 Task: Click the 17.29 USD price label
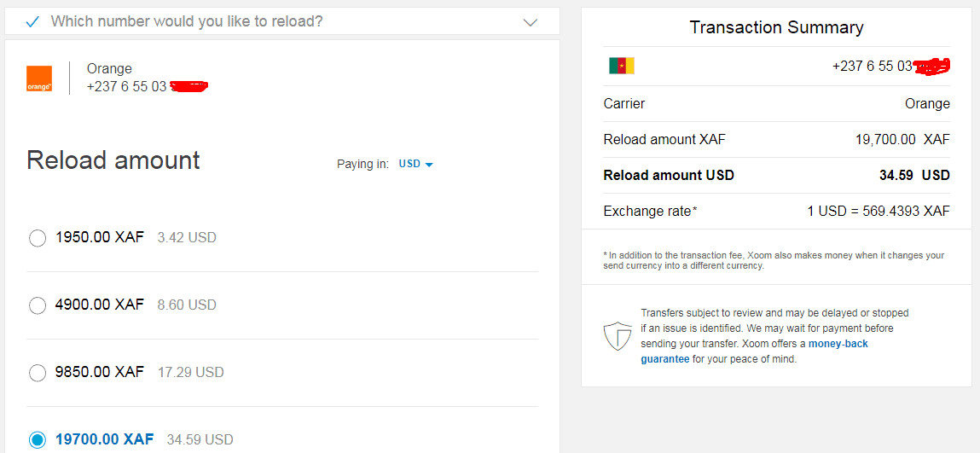click(x=190, y=373)
